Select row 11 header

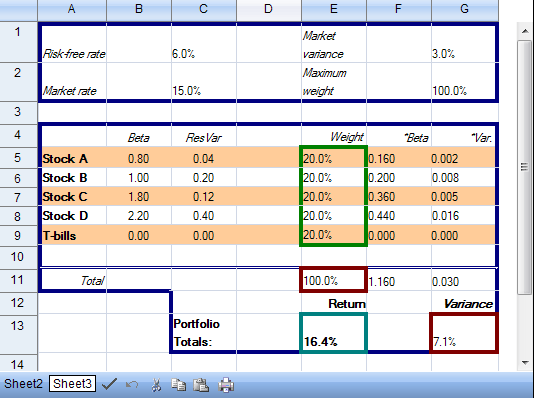[x=18, y=280]
